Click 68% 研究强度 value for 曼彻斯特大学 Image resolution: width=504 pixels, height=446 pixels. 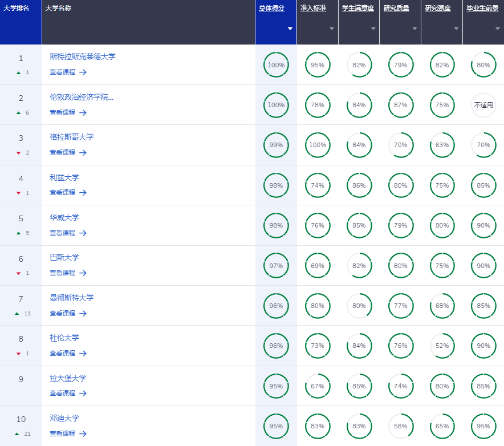(442, 306)
